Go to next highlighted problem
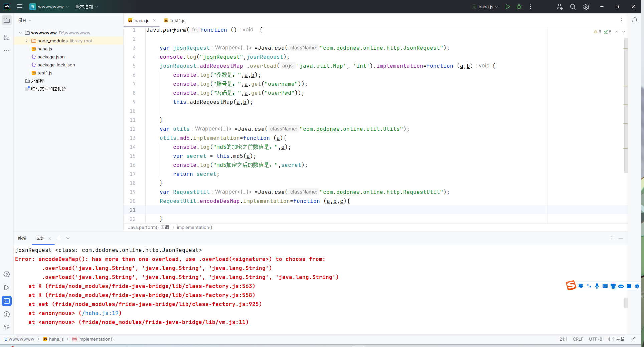Screen dimensions: 644x347 tap(623, 32)
